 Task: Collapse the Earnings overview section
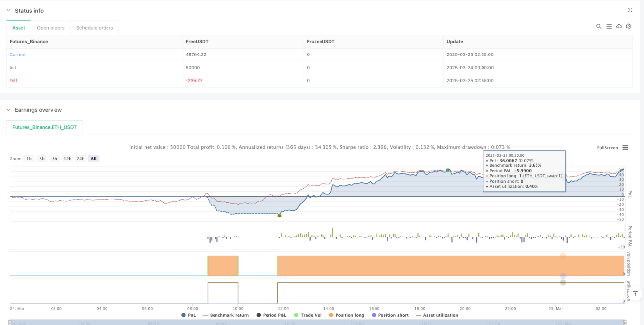pos(8,110)
